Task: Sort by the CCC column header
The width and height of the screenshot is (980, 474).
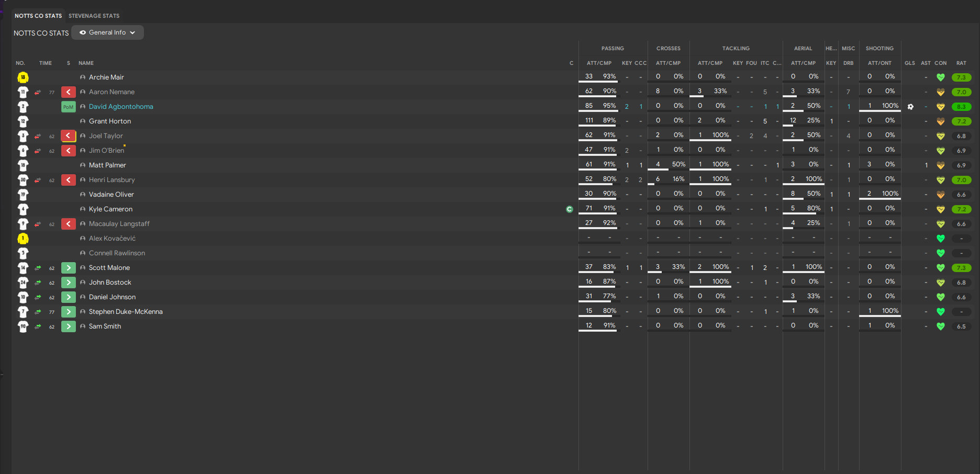Action: pos(640,63)
